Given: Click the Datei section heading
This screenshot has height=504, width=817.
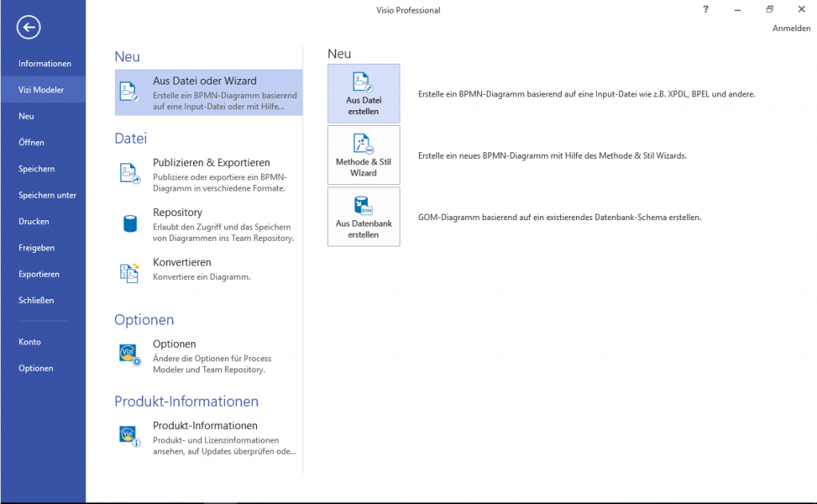Looking at the screenshot, I should point(131,138).
